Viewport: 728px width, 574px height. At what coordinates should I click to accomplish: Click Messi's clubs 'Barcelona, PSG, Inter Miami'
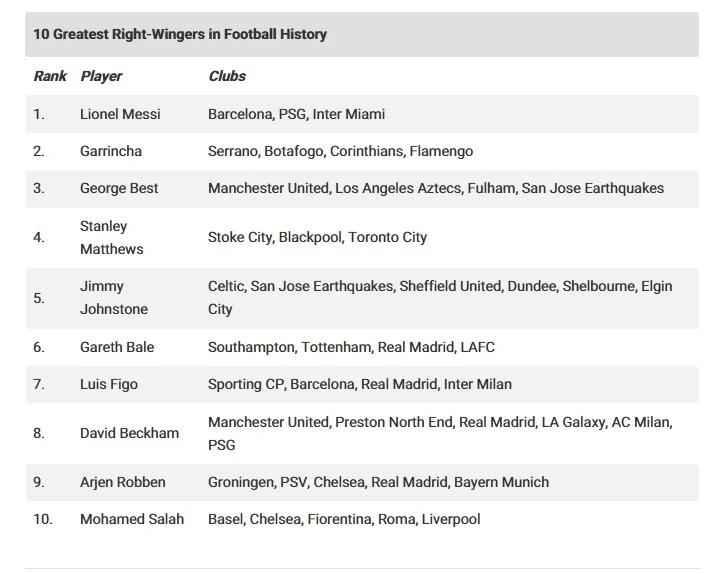(296, 114)
